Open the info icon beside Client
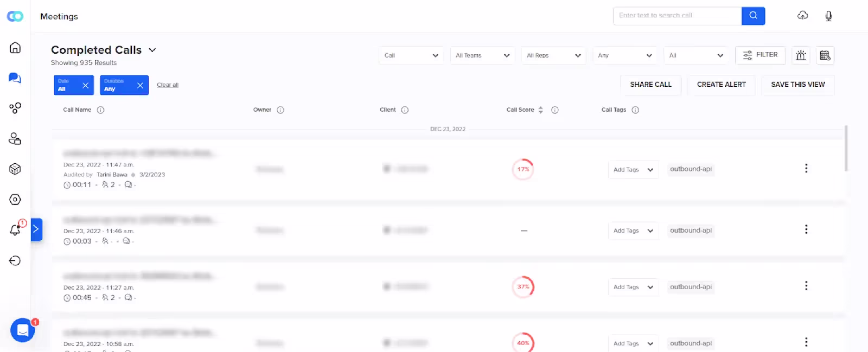 click(405, 110)
